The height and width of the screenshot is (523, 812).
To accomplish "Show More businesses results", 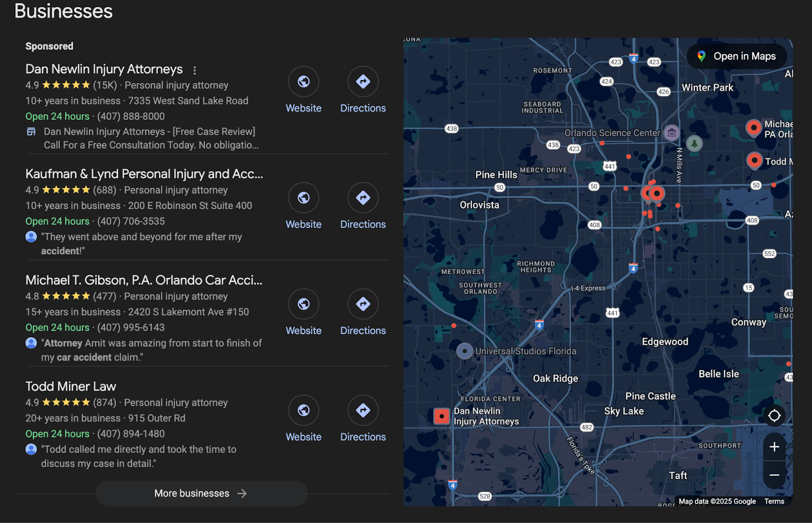I will point(201,494).
